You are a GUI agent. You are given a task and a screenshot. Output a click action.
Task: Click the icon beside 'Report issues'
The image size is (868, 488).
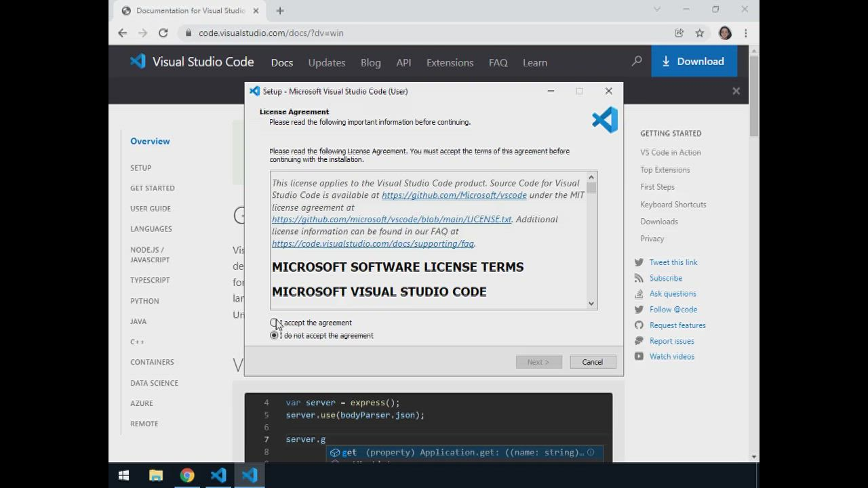click(639, 341)
